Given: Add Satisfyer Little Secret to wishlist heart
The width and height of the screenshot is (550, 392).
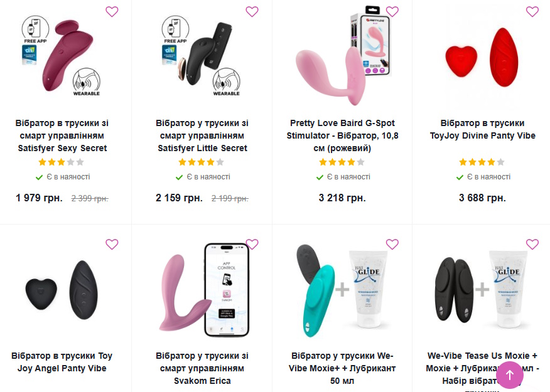Looking at the screenshot, I should coord(252,11).
